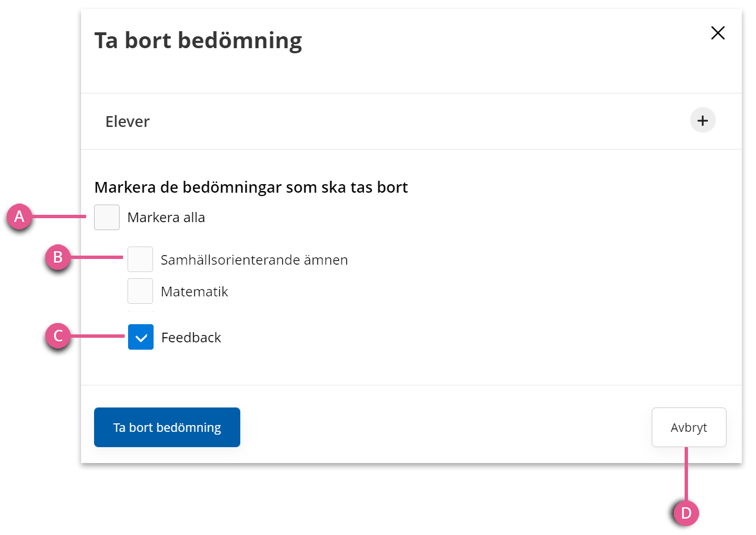The image size is (756, 535).
Task: Uncheck the blue Feedback checkbox
Action: [141, 337]
